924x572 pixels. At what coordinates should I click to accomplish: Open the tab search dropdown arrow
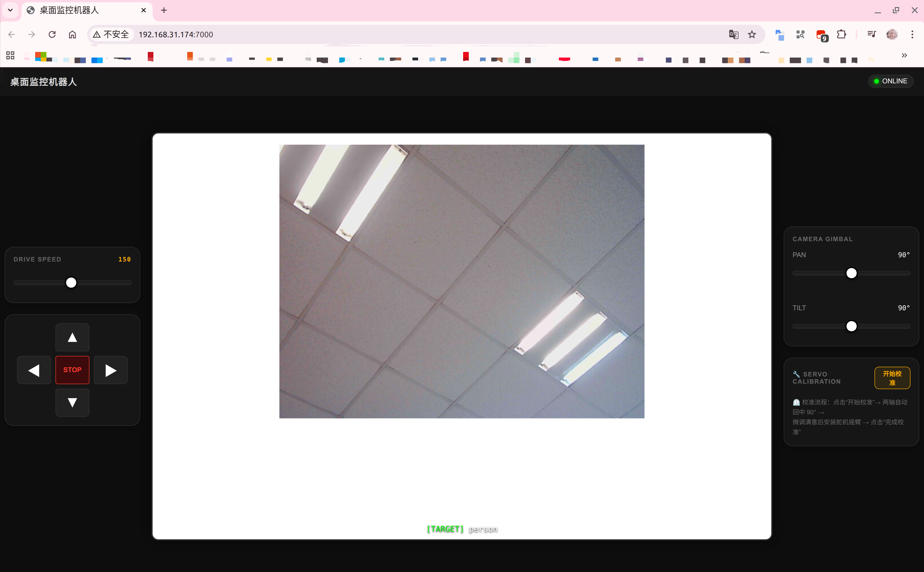[10, 10]
